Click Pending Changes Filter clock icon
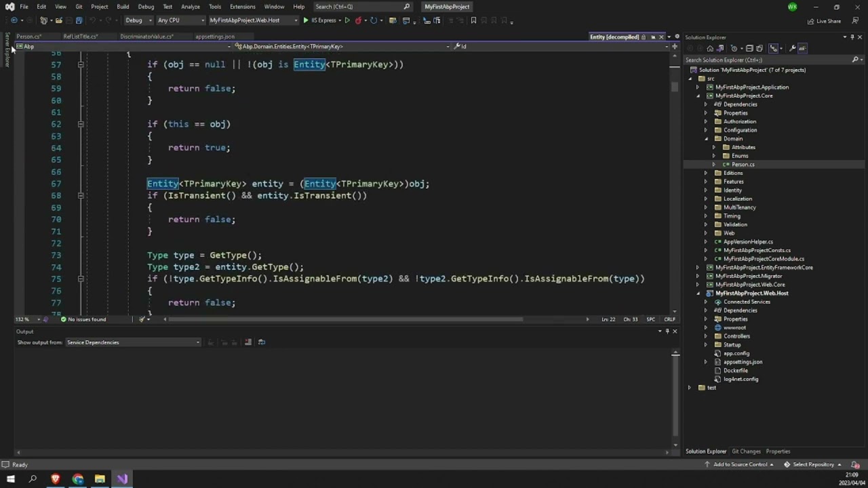 tap(734, 48)
